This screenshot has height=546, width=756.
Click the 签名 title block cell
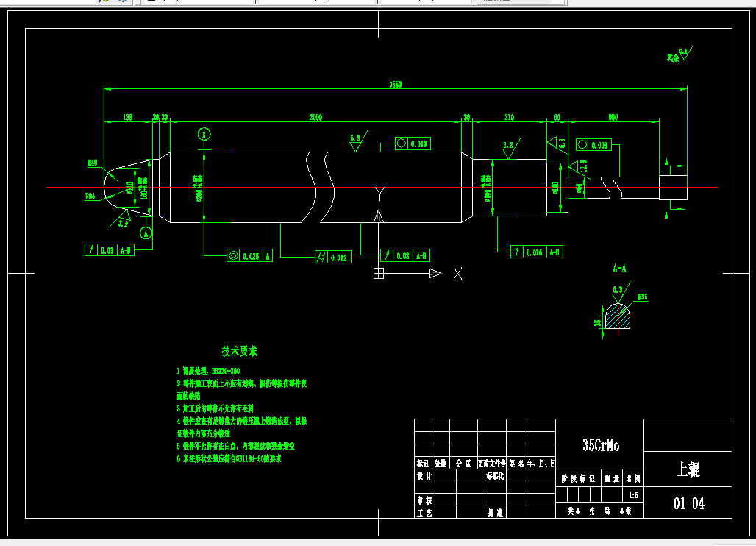tap(516, 464)
